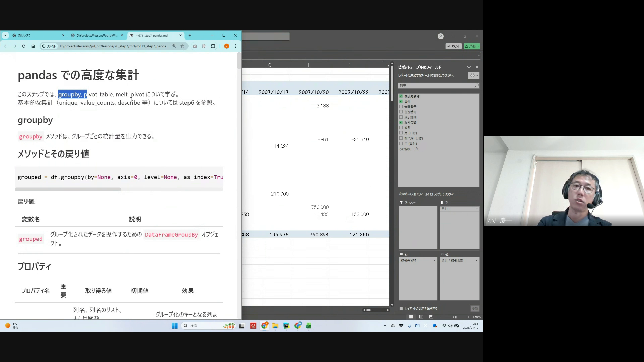Enable レイアウトの更新を保留する checkbox

pyautogui.click(x=401, y=309)
